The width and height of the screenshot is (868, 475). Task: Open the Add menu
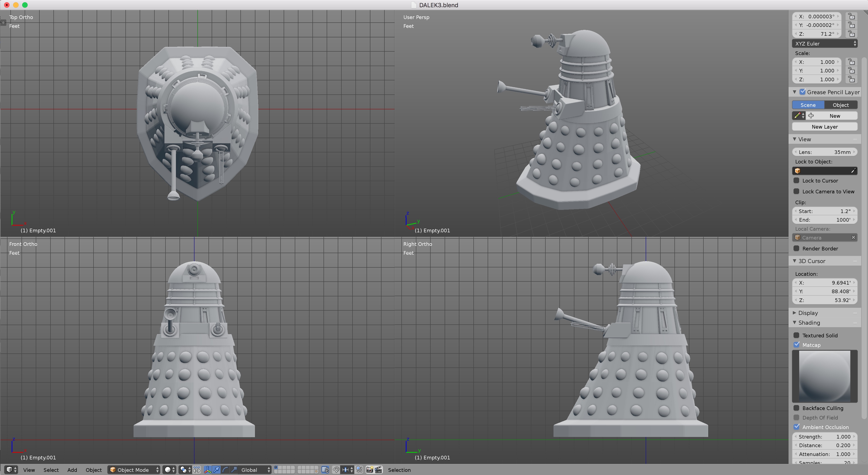(x=72, y=470)
